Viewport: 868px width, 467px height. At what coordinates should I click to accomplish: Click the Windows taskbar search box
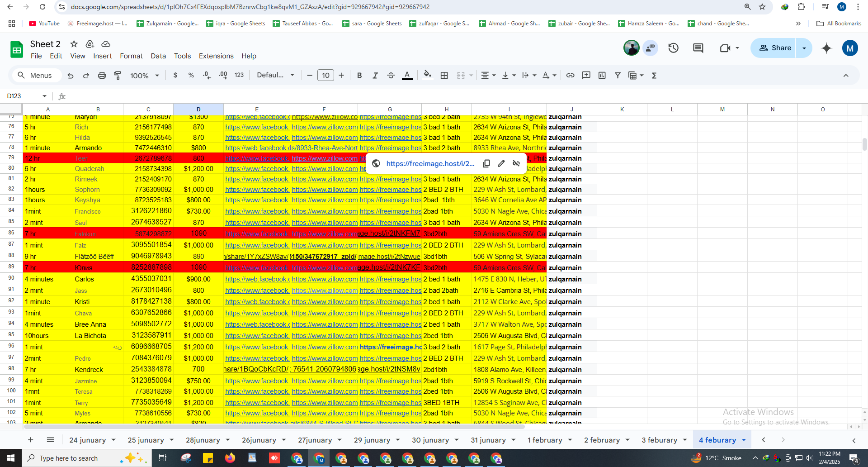point(87,458)
